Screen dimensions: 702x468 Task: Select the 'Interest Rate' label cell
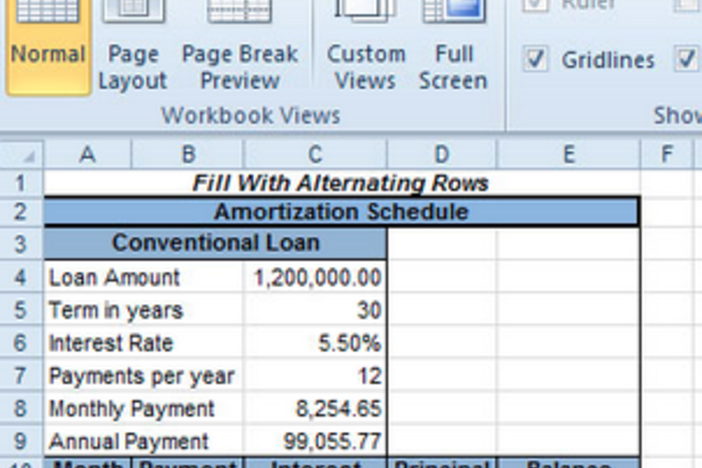143,342
